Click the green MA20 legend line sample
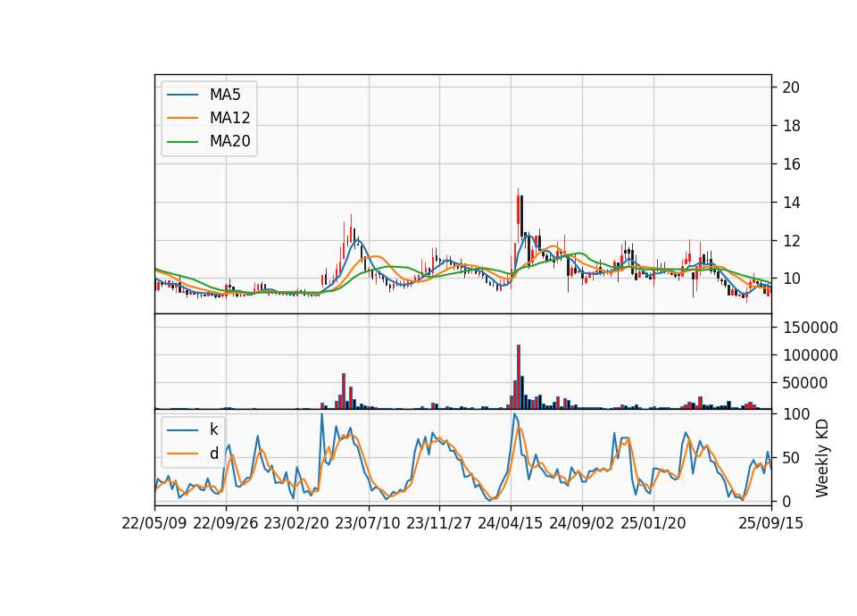Viewport: 857px width, 616px height. (x=182, y=141)
